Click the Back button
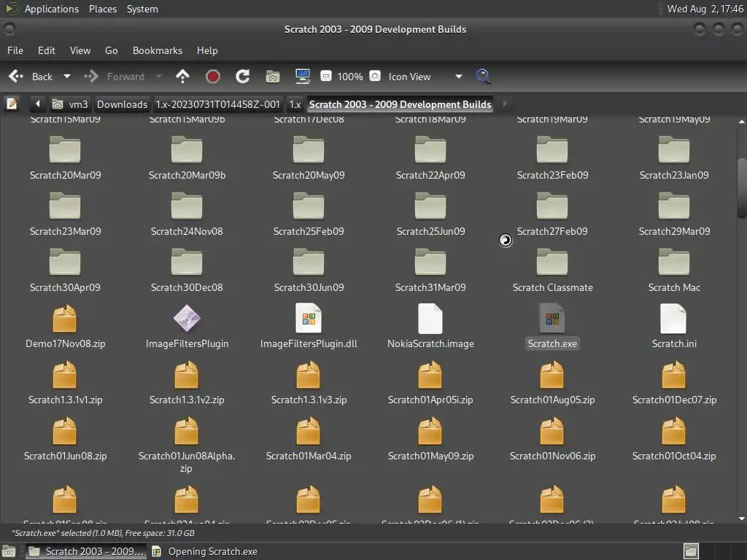Image resolution: width=747 pixels, height=560 pixels. 31,76
